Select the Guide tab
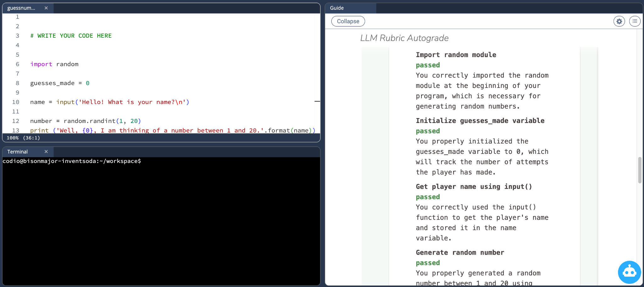The image size is (644, 287). [x=337, y=8]
